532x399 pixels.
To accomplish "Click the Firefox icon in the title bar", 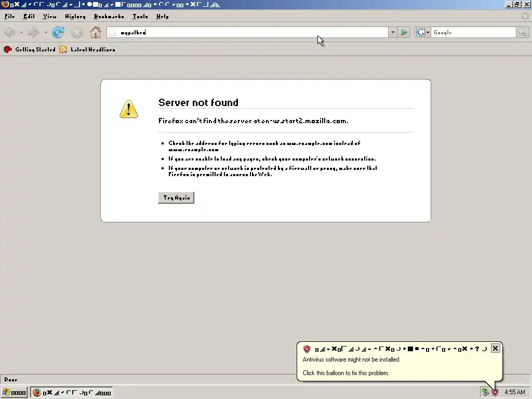I will 5,4.
